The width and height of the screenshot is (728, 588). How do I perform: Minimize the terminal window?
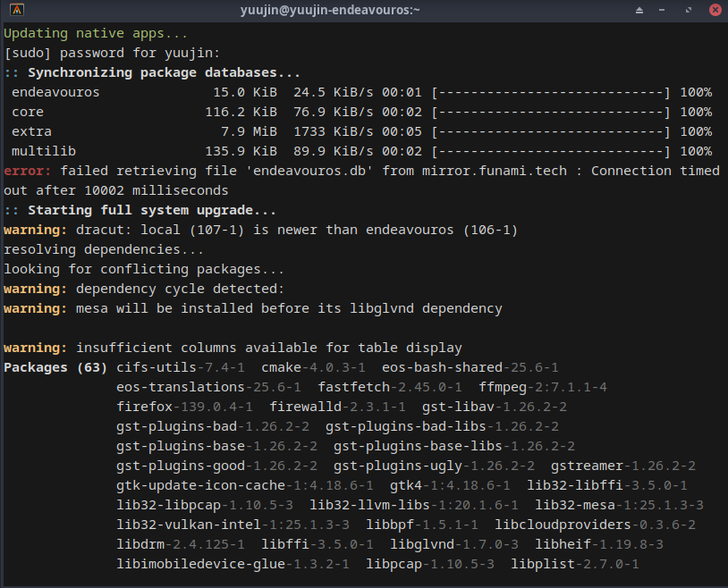click(662, 10)
